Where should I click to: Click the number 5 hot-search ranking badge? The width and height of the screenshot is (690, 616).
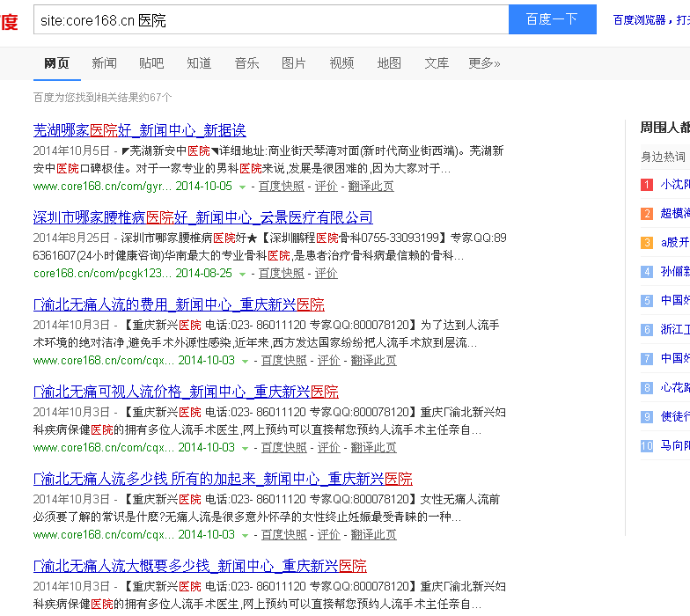[x=647, y=301]
